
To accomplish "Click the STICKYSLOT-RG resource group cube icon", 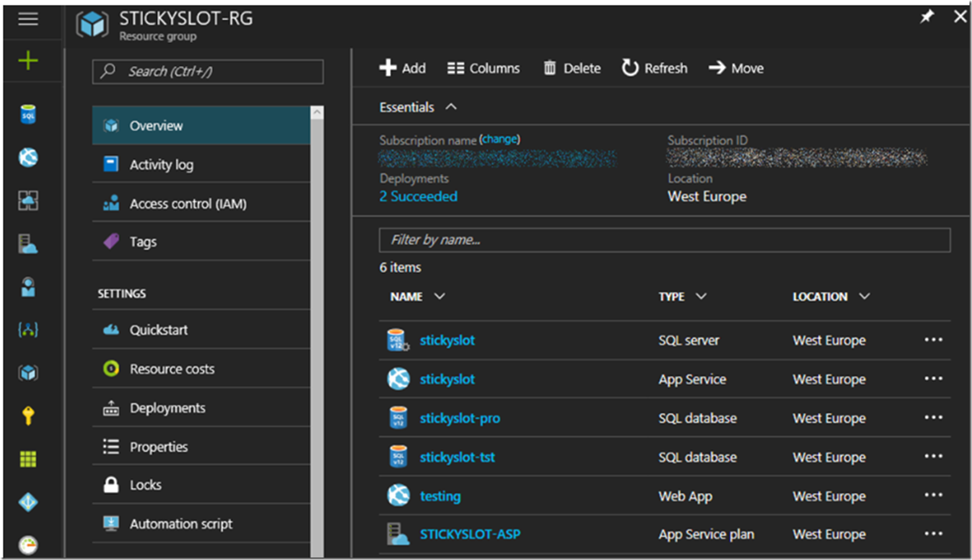I will [92, 25].
